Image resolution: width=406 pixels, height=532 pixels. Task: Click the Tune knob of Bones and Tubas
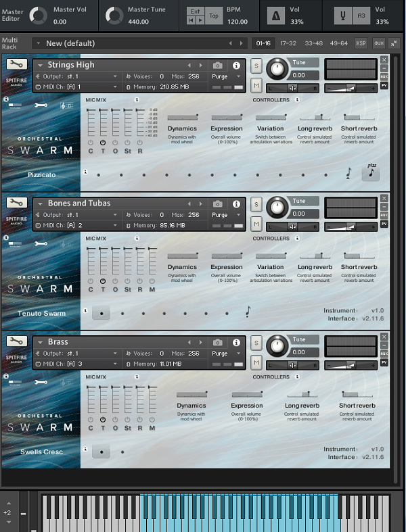277,207
